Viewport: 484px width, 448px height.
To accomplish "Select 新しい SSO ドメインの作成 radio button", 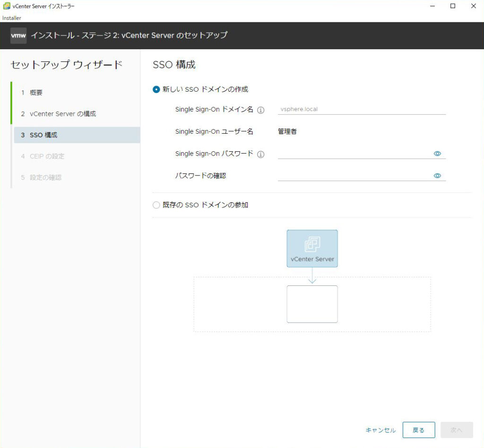I will coord(156,89).
